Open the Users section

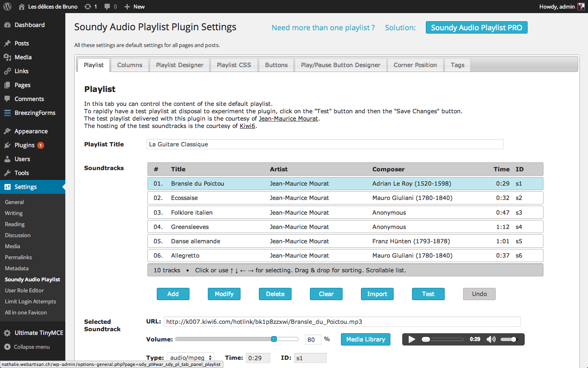(33, 159)
